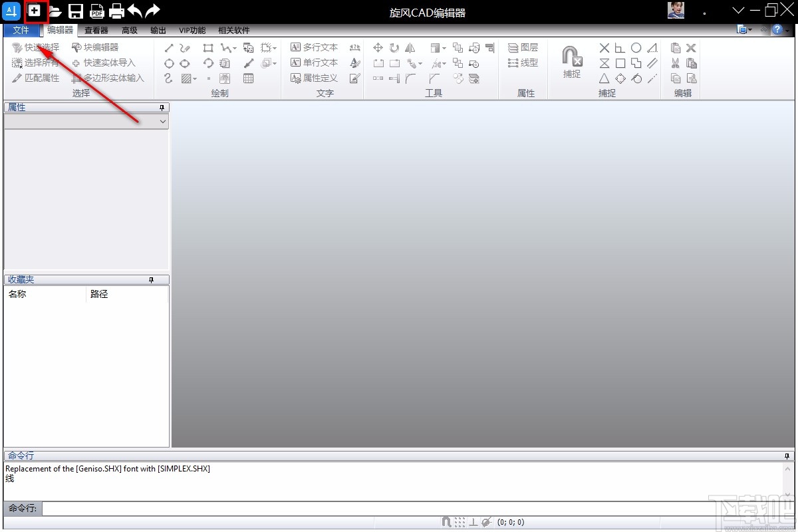Open the properties panel combo box

(x=86, y=122)
